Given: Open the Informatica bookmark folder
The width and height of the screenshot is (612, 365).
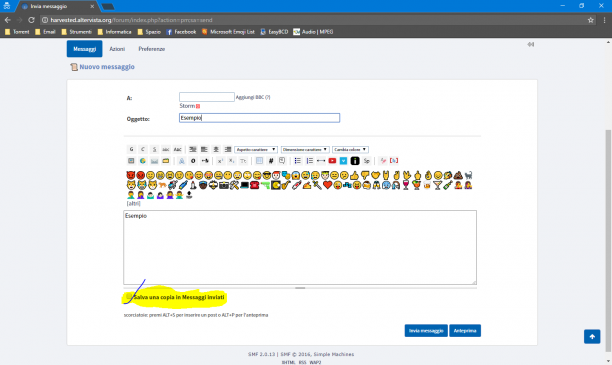Looking at the screenshot, I should click(114, 32).
